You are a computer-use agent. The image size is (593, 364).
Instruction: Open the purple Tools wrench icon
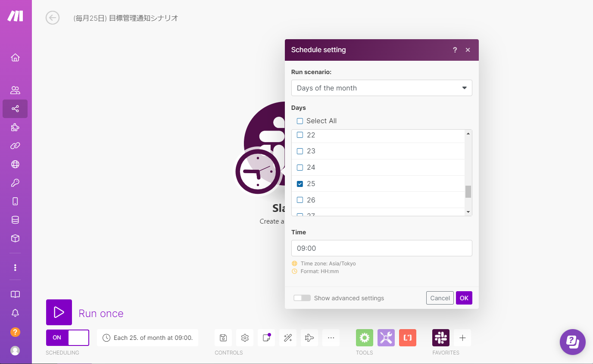[386, 338]
